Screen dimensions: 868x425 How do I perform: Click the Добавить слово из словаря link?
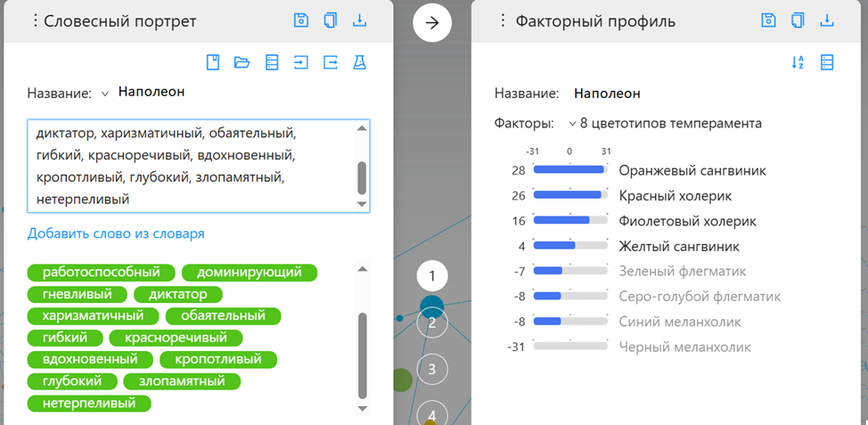[x=116, y=233]
